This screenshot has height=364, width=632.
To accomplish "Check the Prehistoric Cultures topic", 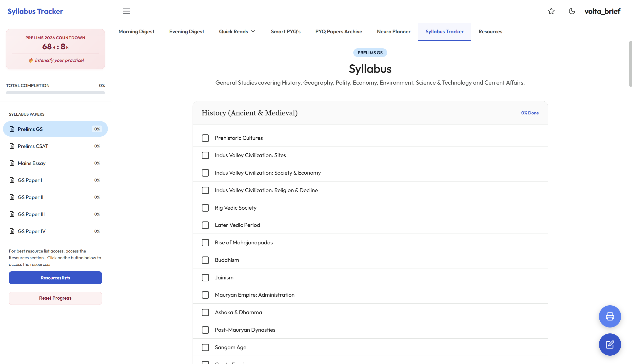I will coord(205,138).
